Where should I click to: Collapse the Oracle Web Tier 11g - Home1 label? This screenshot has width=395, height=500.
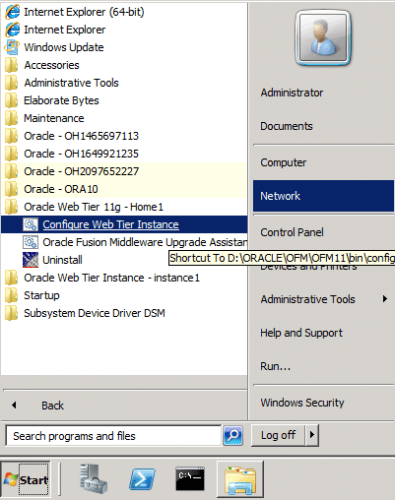pos(94,207)
